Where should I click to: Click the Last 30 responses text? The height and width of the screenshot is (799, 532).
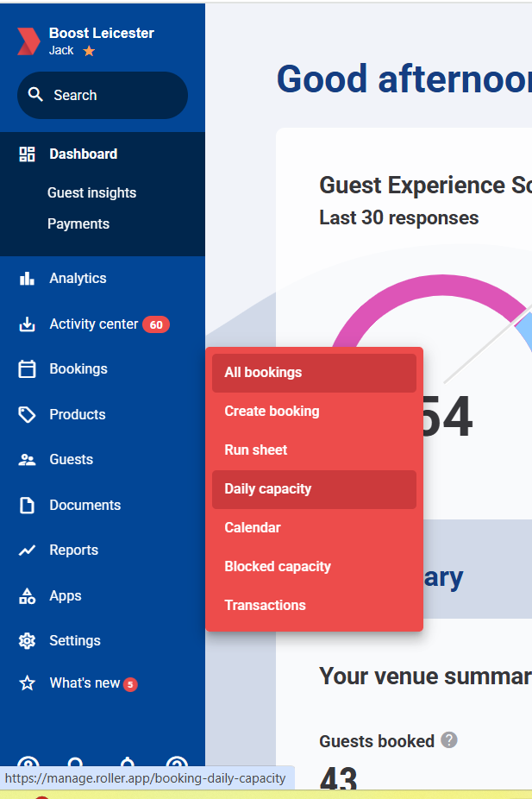coord(398,217)
